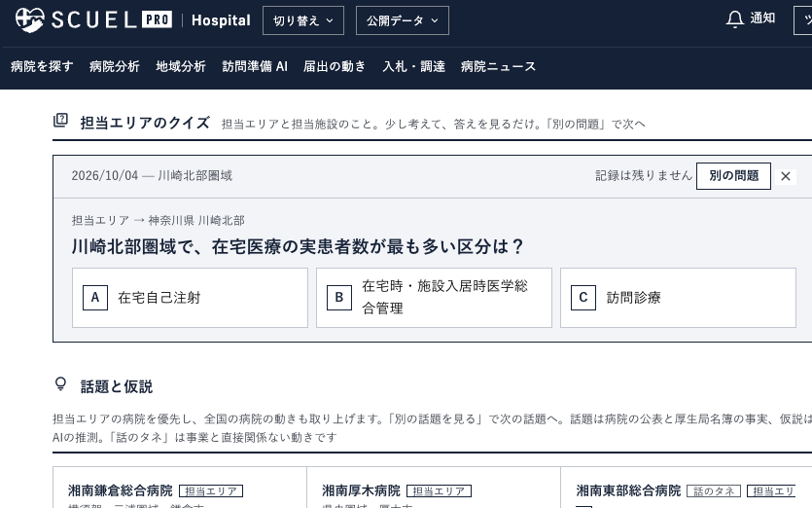Choose answer C 訪問診療
812x508 pixels.
(x=678, y=298)
